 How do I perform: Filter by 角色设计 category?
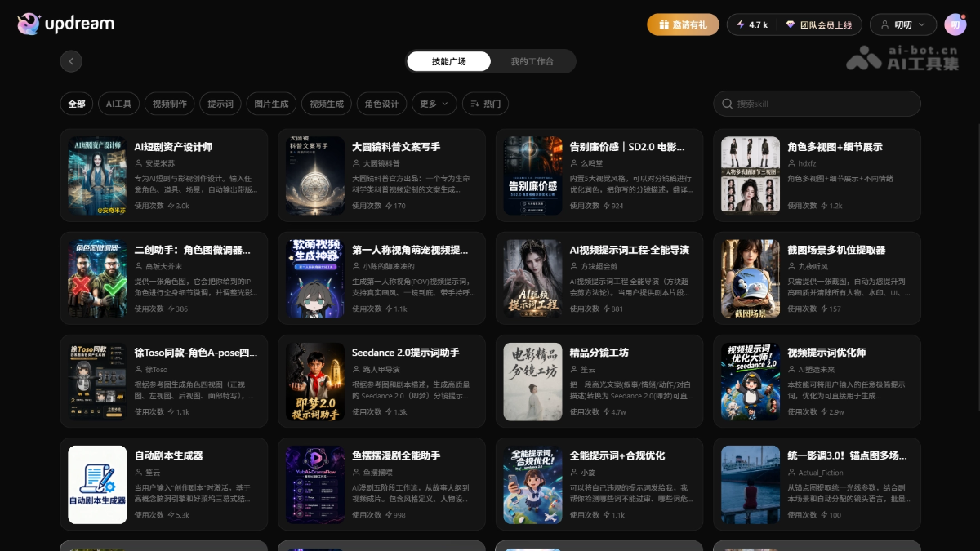coord(381,104)
